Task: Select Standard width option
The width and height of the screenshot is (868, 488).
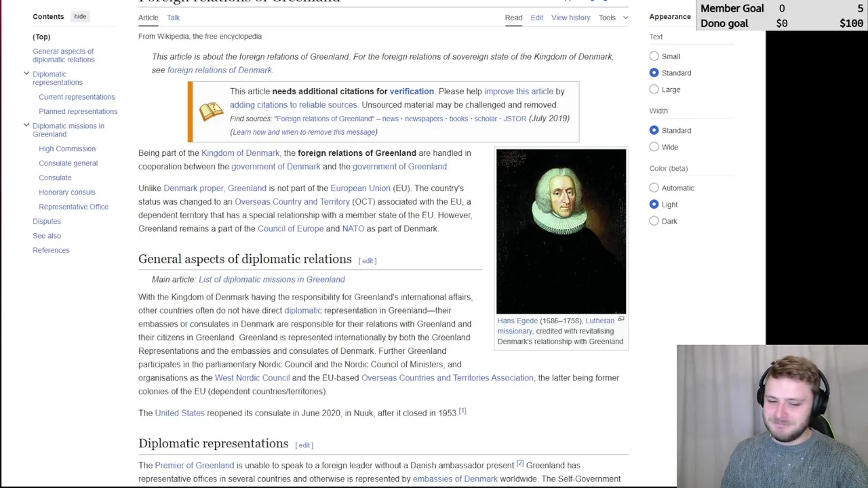Action: point(654,130)
